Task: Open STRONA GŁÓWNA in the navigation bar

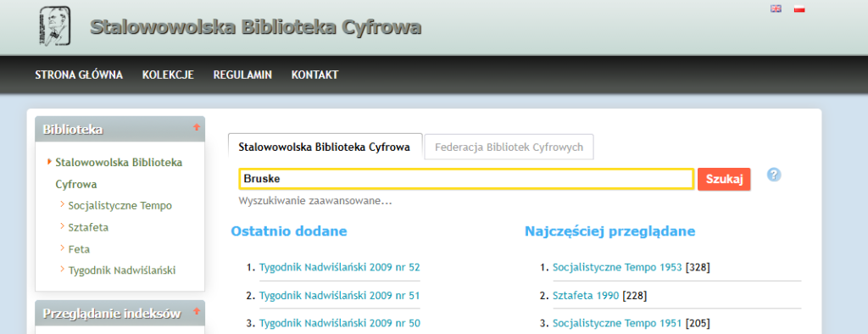Action: coord(79,75)
